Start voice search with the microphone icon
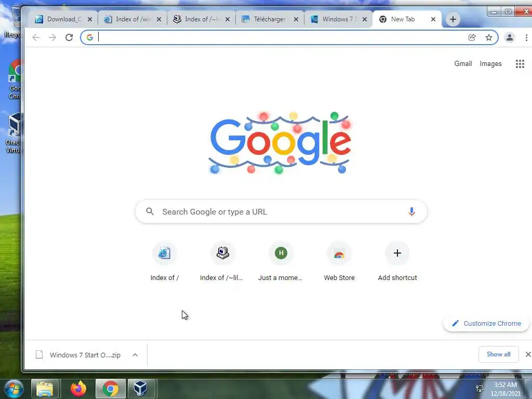Viewport: 532px width, 399px height. click(x=411, y=212)
